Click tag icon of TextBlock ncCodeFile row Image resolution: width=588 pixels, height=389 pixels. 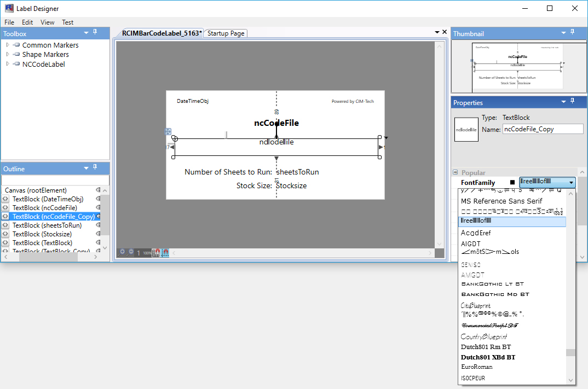coord(5,207)
